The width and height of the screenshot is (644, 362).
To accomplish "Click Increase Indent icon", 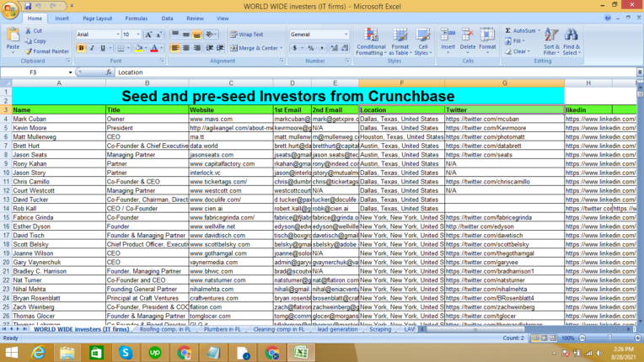I will (x=220, y=48).
